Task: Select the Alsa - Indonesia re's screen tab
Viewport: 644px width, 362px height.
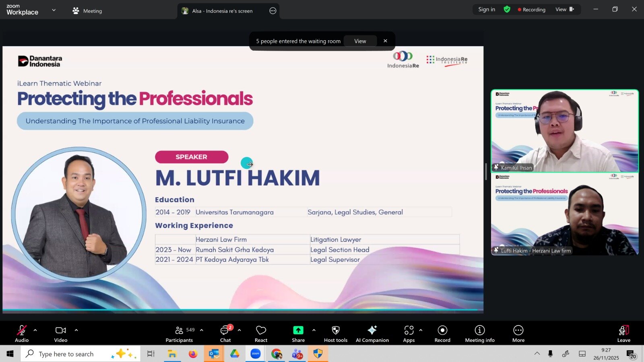Action: [x=222, y=11]
